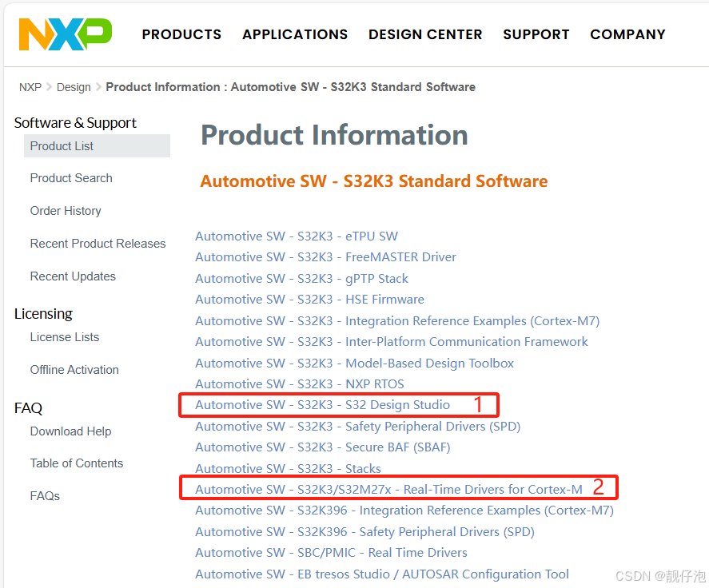This screenshot has height=588, width=709.
Task: Open the APPLICATIONS menu
Action: (295, 34)
